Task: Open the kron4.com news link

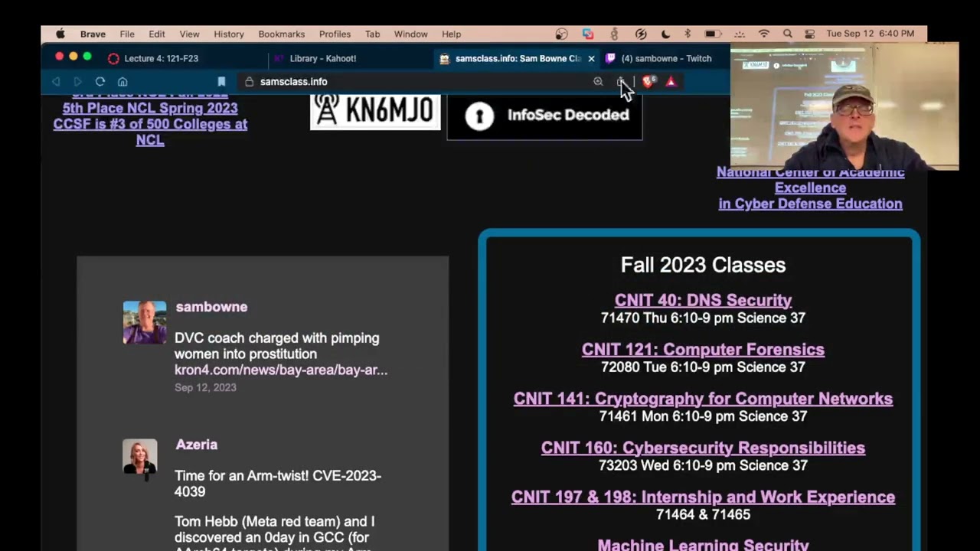Action: pyautogui.click(x=281, y=370)
